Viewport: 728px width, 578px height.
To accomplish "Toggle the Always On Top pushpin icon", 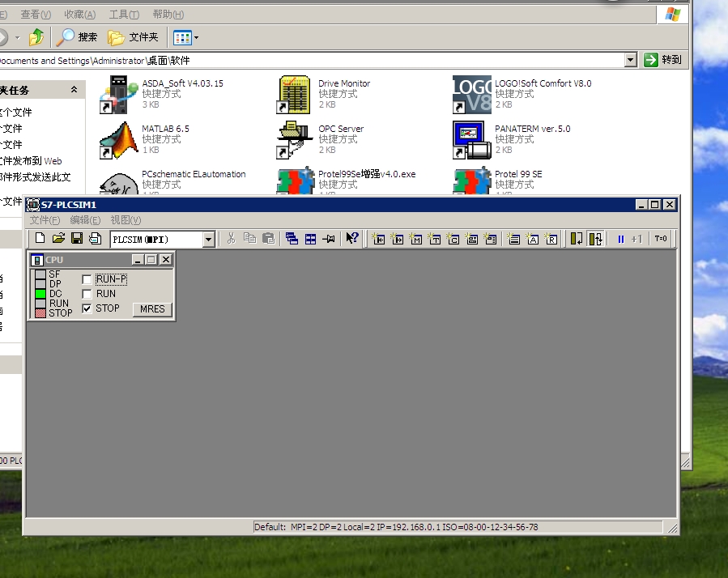I will (x=329, y=239).
